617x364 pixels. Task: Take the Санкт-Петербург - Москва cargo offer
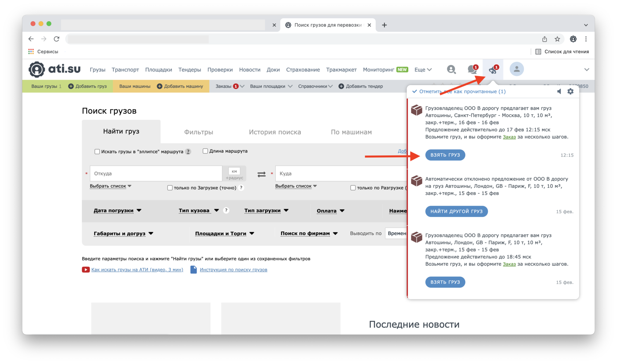click(x=445, y=155)
